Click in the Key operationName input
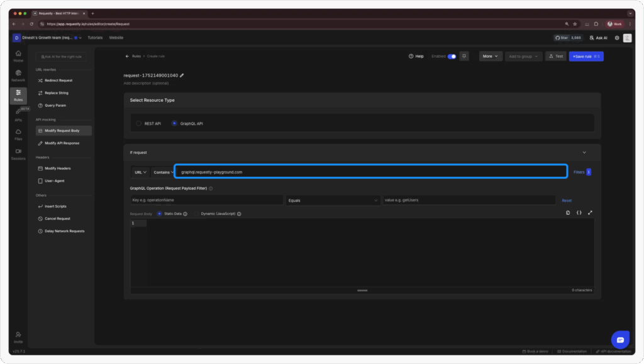Viewport: 644px width, 364px height. coord(207,201)
